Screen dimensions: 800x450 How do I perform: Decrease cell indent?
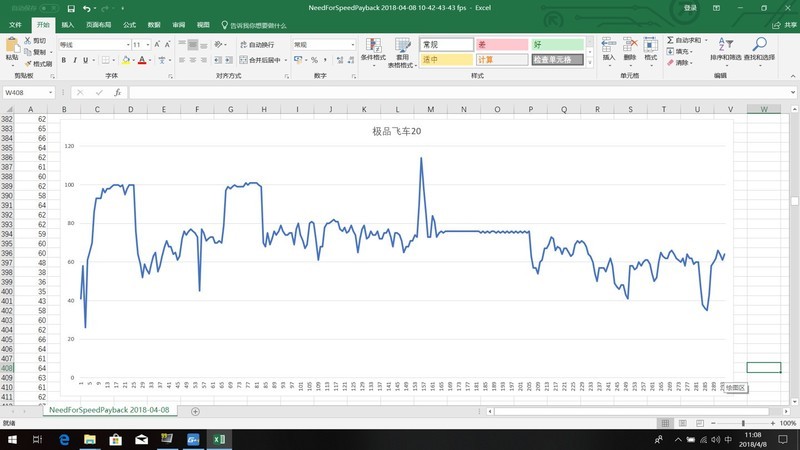coord(218,60)
